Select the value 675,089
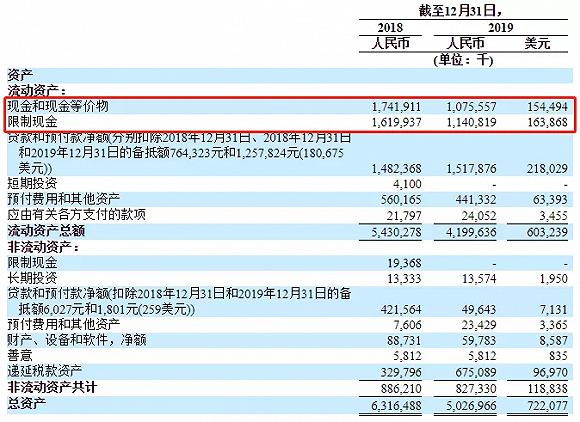The height and width of the screenshot is (422, 580). [476, 372]
